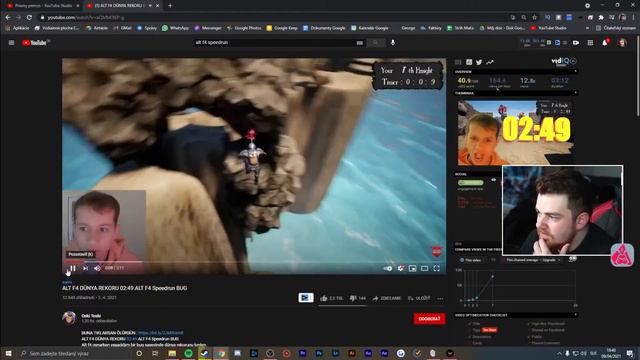Open Premiere Pro from taskbar
The height and width of the screenshot is (360, 640).
click(303, 353)
